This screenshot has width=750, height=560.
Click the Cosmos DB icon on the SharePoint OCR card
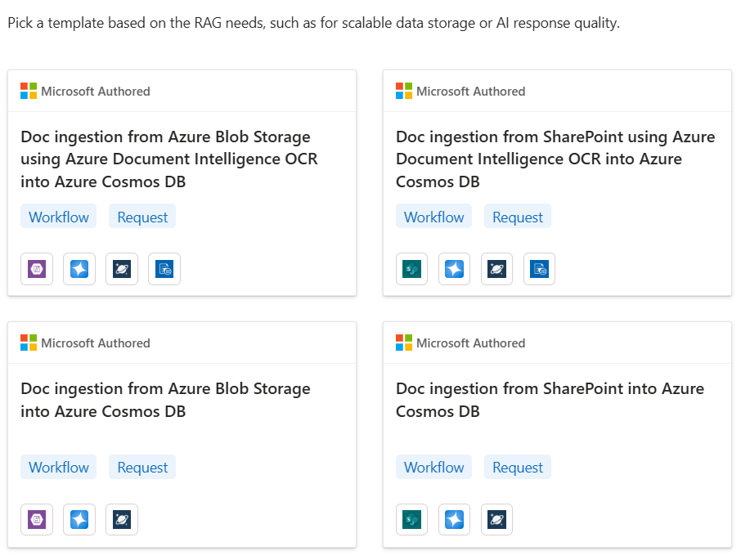(496, 268)
